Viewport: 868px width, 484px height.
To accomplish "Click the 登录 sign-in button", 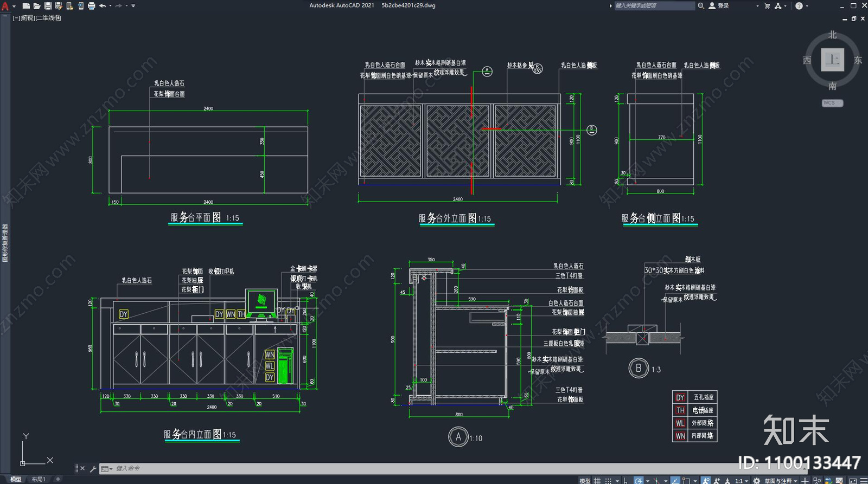I will coord(719,6).
